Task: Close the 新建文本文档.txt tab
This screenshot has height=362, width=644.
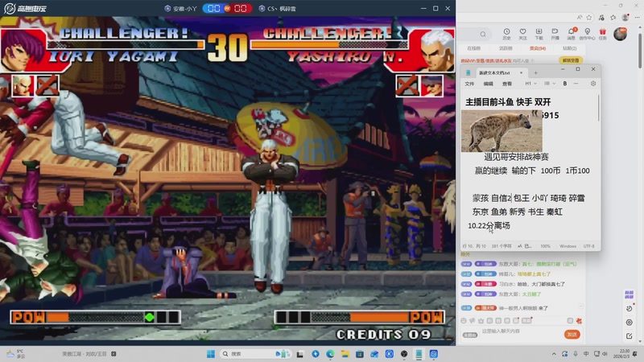Action: tap(521, 72)
